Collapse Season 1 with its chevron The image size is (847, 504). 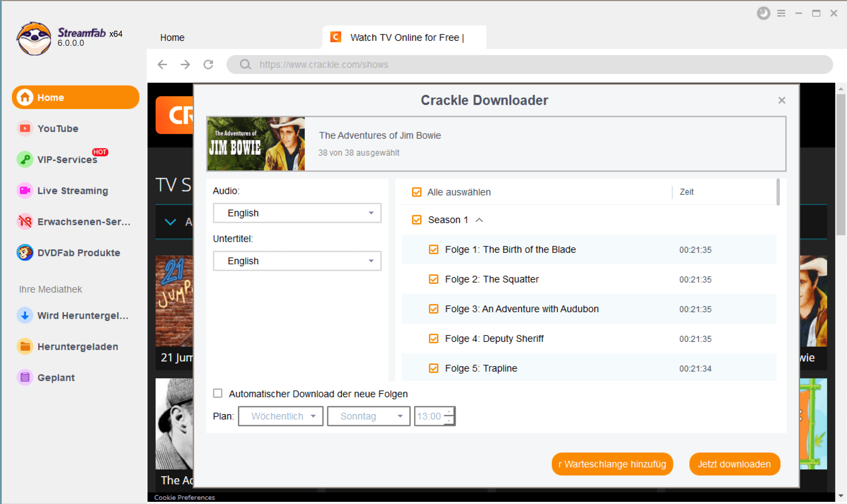pos(479,220)
